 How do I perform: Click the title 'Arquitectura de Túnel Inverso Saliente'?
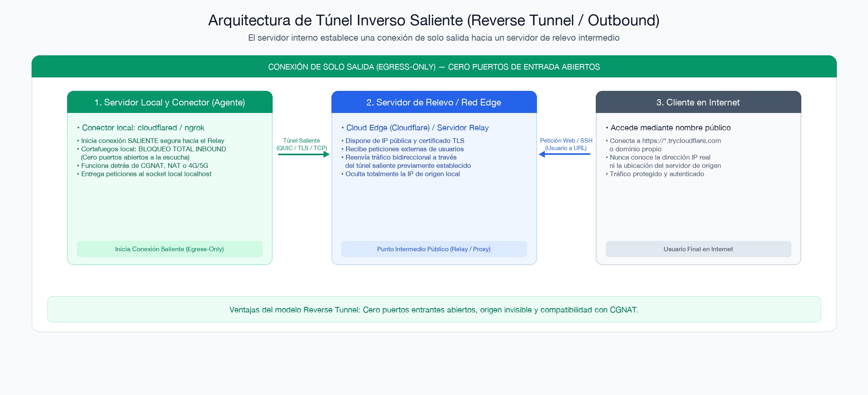[x=434, y=20]
